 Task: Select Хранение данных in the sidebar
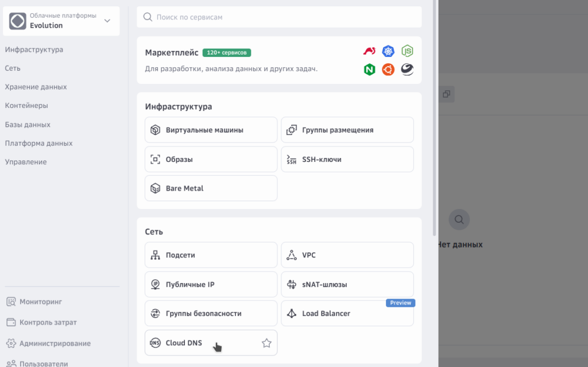point(36,87)
